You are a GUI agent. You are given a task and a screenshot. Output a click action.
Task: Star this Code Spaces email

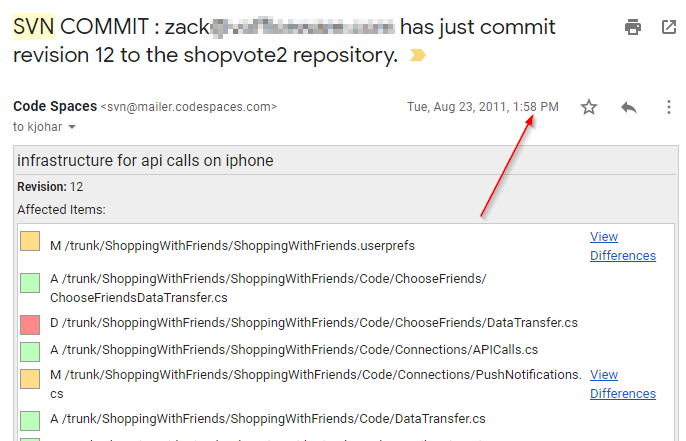pos(589,107)
